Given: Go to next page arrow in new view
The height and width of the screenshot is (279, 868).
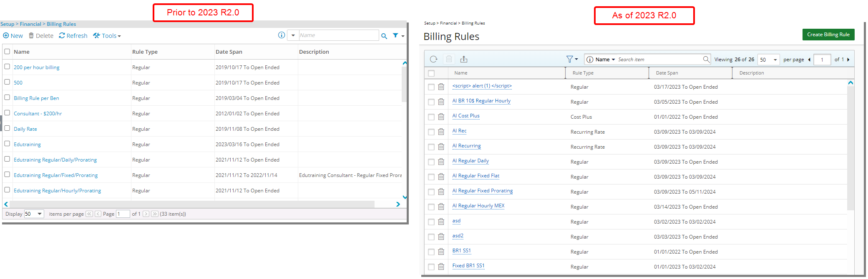Looking at the screenshot, I should (848, 60).
